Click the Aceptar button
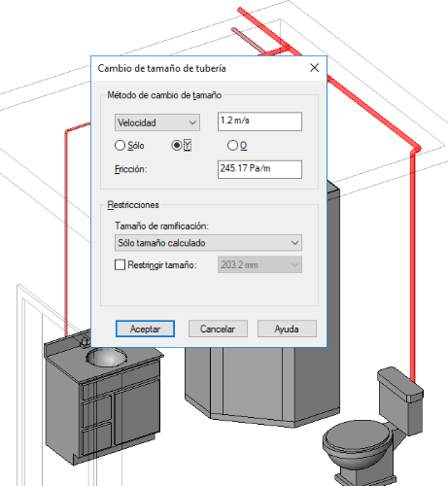The height and width of the screenshot is (486, 448). pos(145,329)
